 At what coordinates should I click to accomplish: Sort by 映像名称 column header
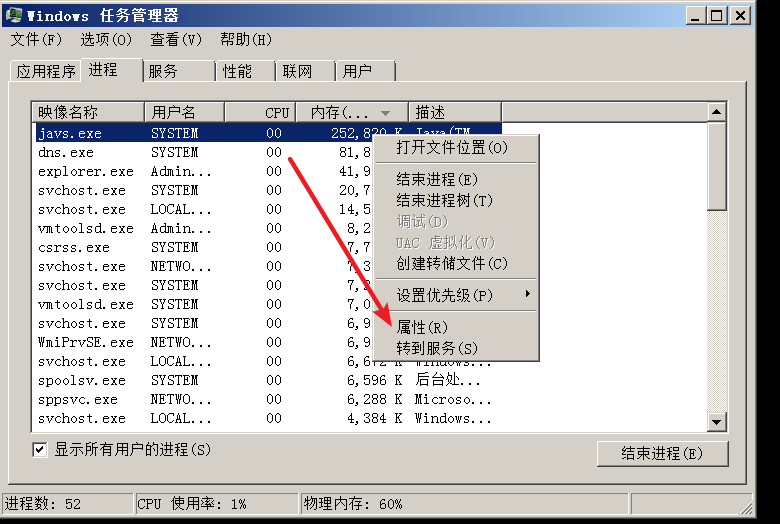click(x=88, y=112)
